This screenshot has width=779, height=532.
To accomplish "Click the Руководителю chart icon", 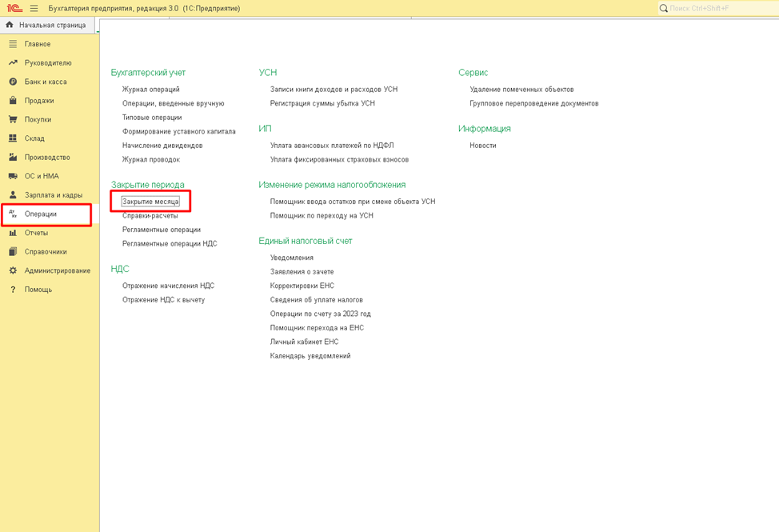I will click(x=13, y=63).
